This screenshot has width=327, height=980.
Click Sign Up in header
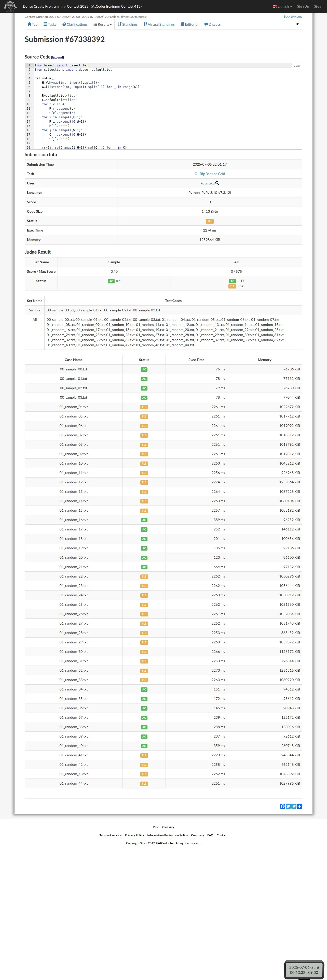303,6
